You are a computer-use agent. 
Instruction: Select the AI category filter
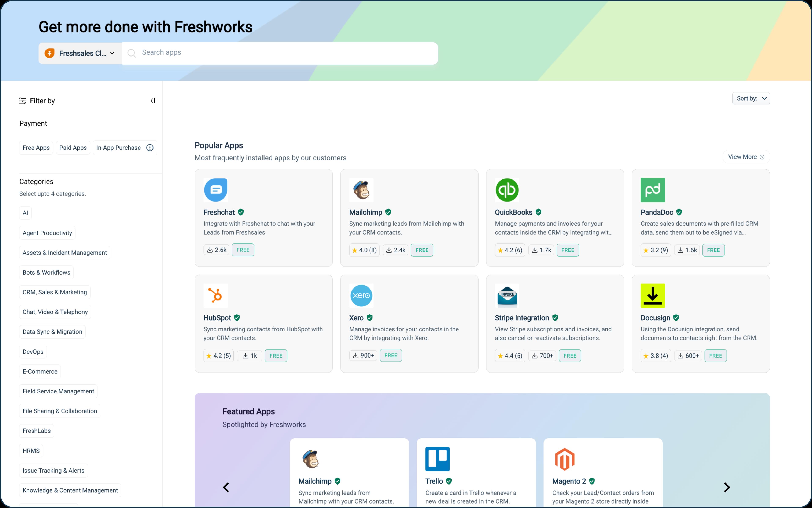point(26,213)
